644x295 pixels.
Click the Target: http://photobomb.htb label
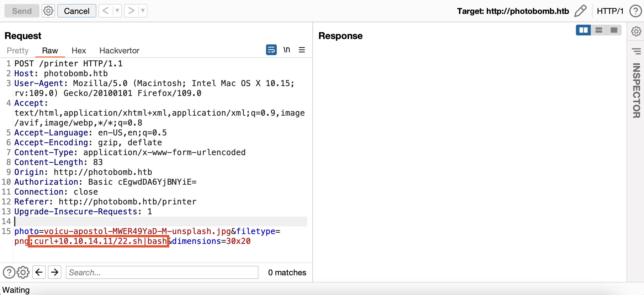(513, 11)
